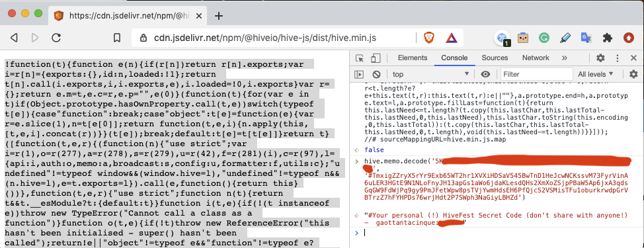Activate the DevTools inspect element picker
644x248 pixels.
pos(360,58)
